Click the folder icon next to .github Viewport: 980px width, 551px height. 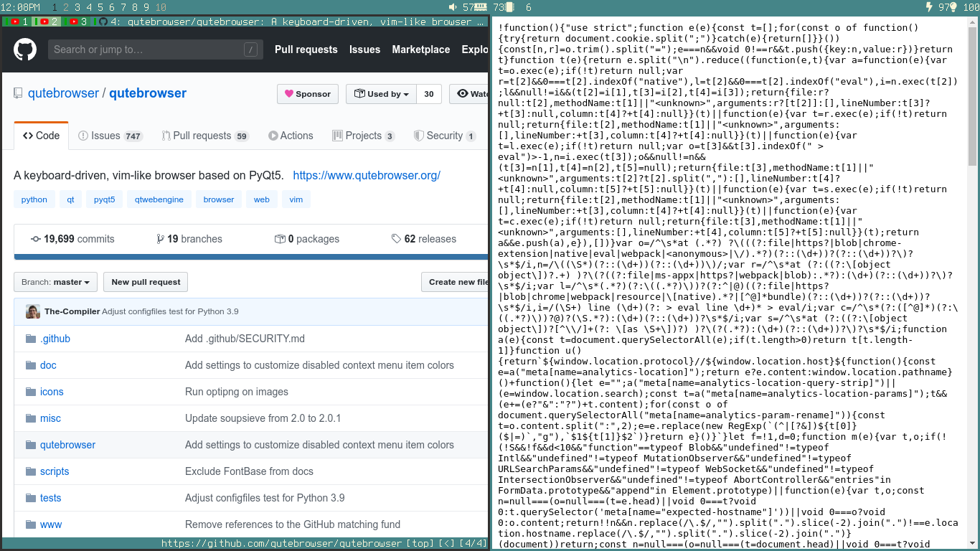tap(30, 339)
